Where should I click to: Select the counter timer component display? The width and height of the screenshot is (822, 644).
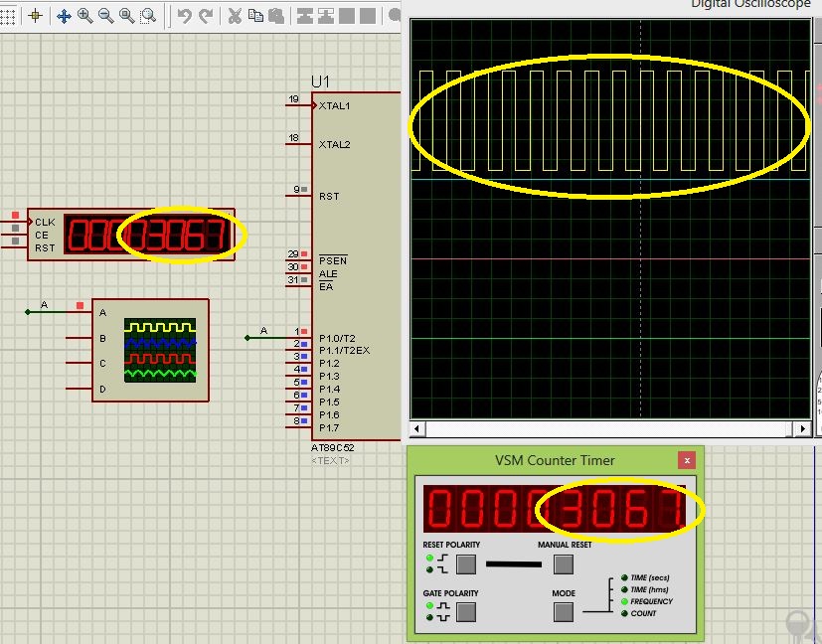point(148,235)
